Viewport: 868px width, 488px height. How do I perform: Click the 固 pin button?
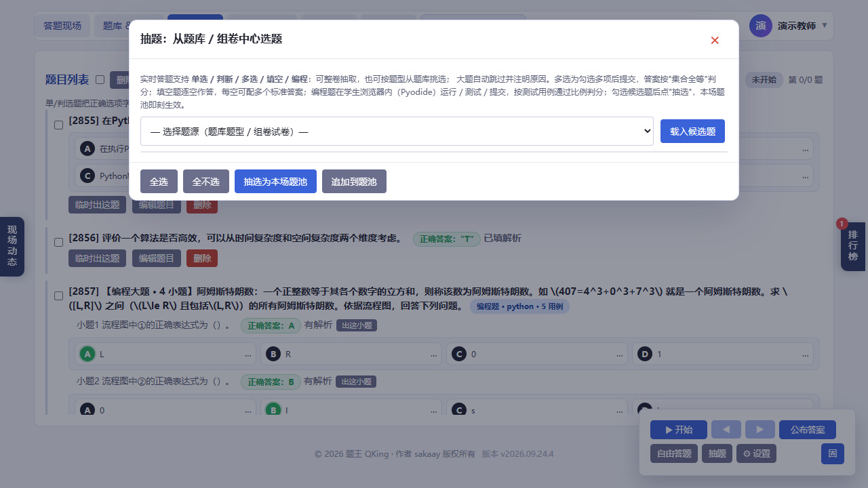tap(833, 453)
